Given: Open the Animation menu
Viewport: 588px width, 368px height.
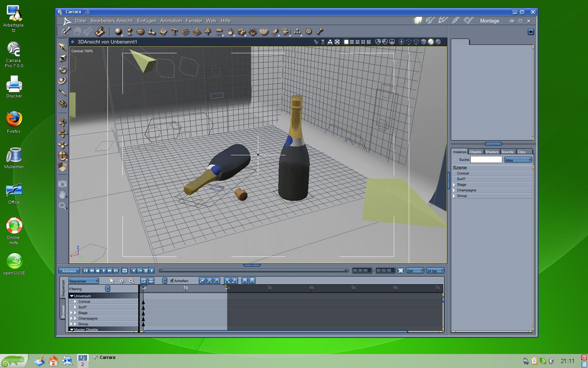Looking at the screenshot, I should click(x=171, y=21).
